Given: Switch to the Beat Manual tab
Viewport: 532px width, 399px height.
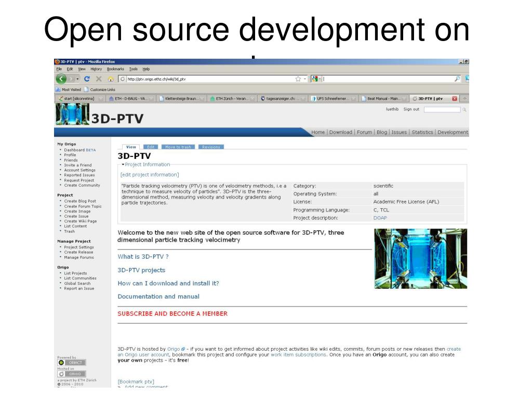Looking at the screenshot, I should (383, 98).
